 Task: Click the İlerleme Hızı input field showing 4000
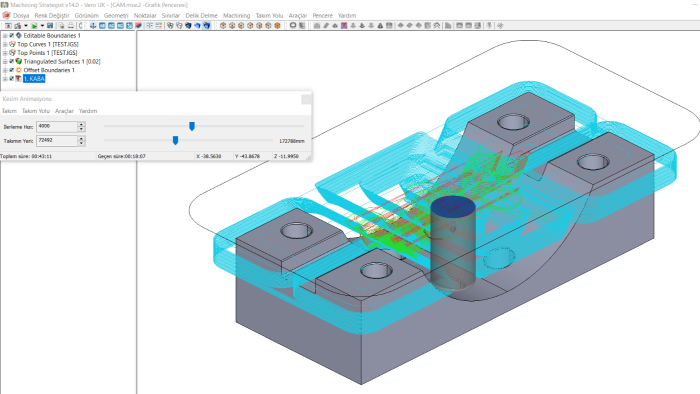pyautogui.click(x=57, y=127)
